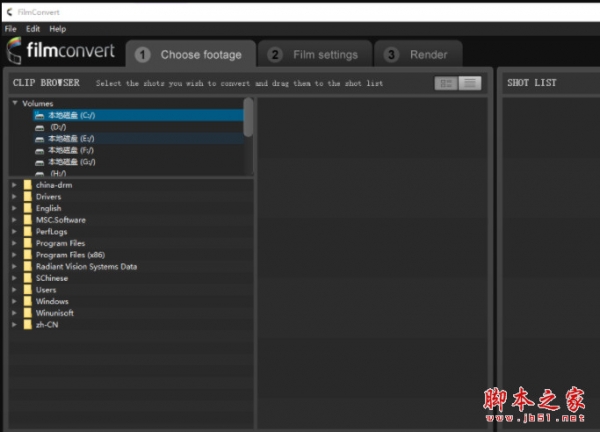Select the zh-CN folder name

click(47, 325)
